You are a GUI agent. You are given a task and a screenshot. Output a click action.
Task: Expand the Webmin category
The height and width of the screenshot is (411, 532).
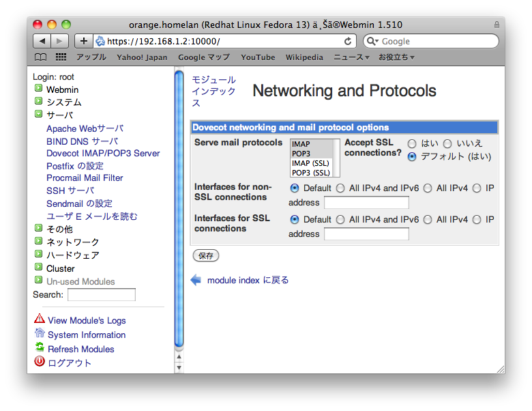[x=39, y=89]
